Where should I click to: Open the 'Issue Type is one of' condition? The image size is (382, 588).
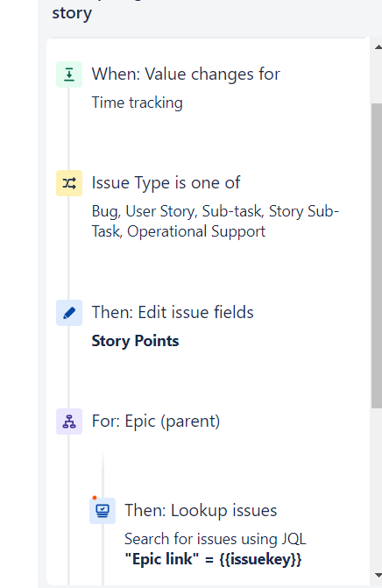click(166, 183)
